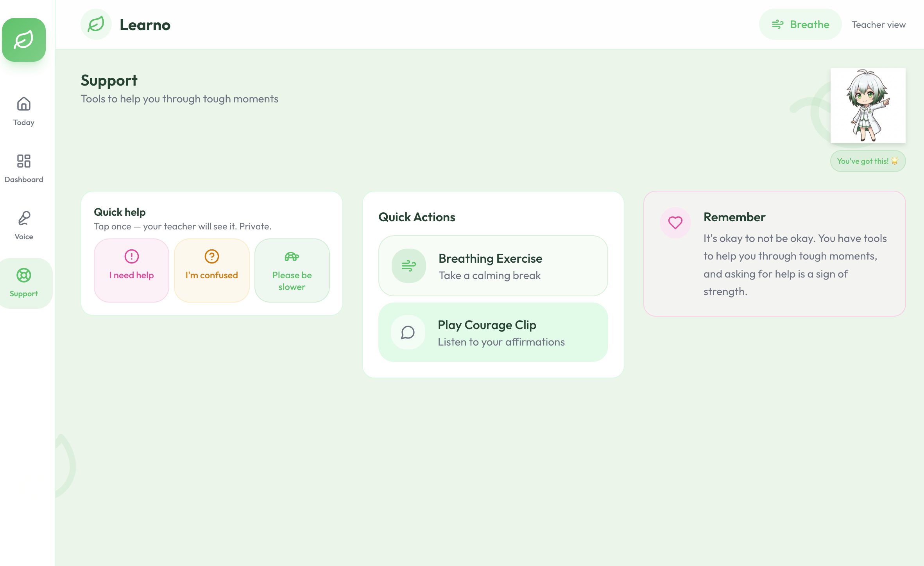Viewport: 924px width, 566px height.
Task: Click the pink heart icon in Remember card
Action: [675, 223]
